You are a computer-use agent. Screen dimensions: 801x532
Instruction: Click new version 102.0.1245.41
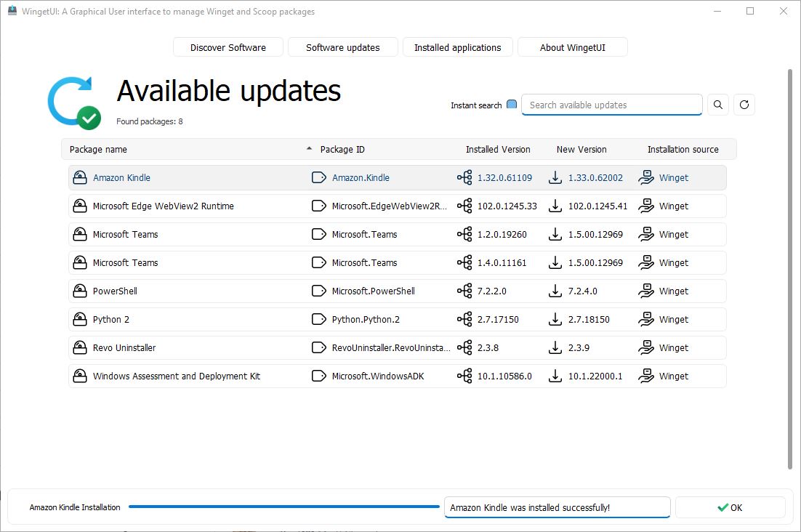(597, 206)
